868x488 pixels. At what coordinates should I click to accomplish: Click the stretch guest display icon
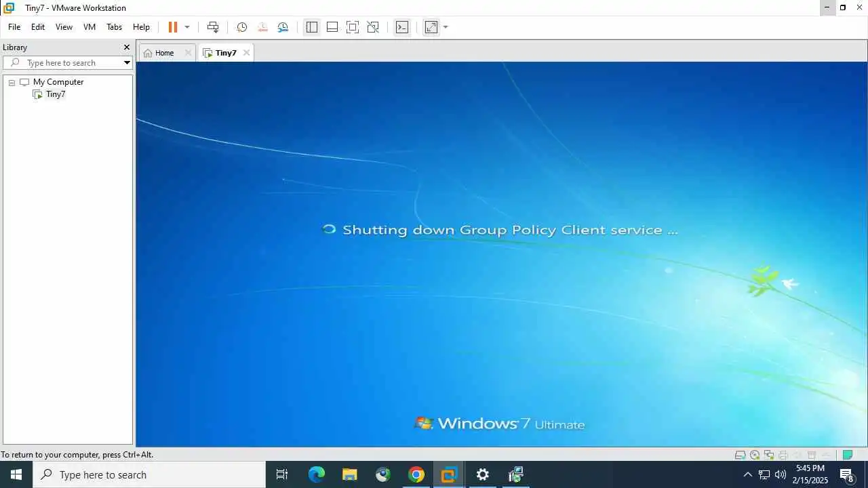coord(431,27)
